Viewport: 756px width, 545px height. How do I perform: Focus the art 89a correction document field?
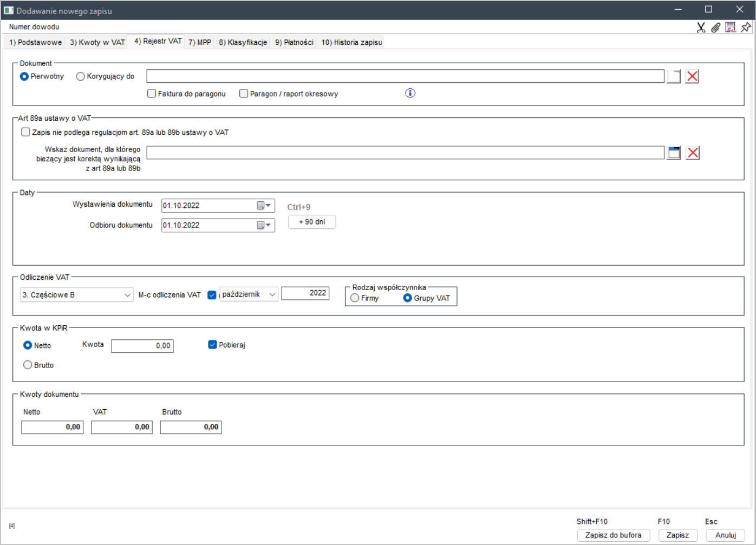pos(405,153)
